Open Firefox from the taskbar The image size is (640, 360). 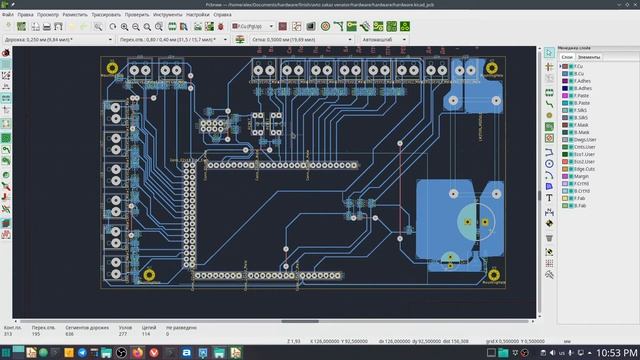138,352
